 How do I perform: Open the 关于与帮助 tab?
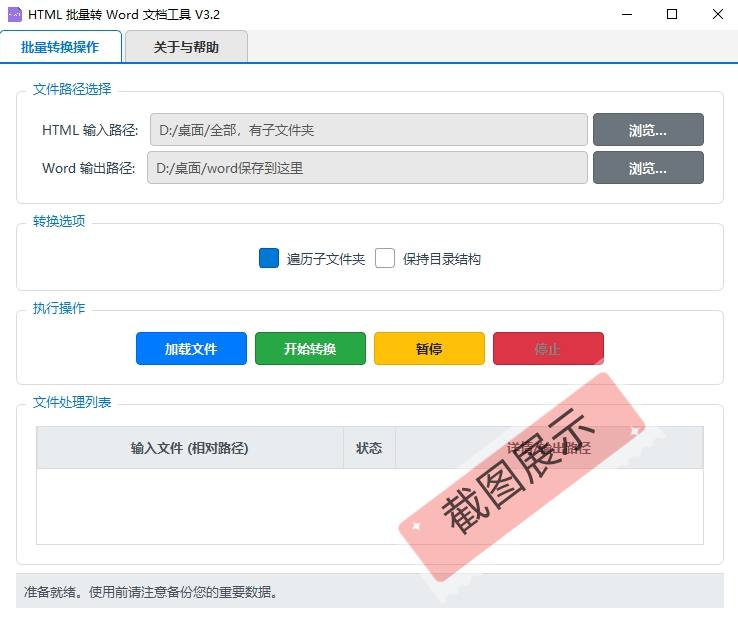(186, 47)
